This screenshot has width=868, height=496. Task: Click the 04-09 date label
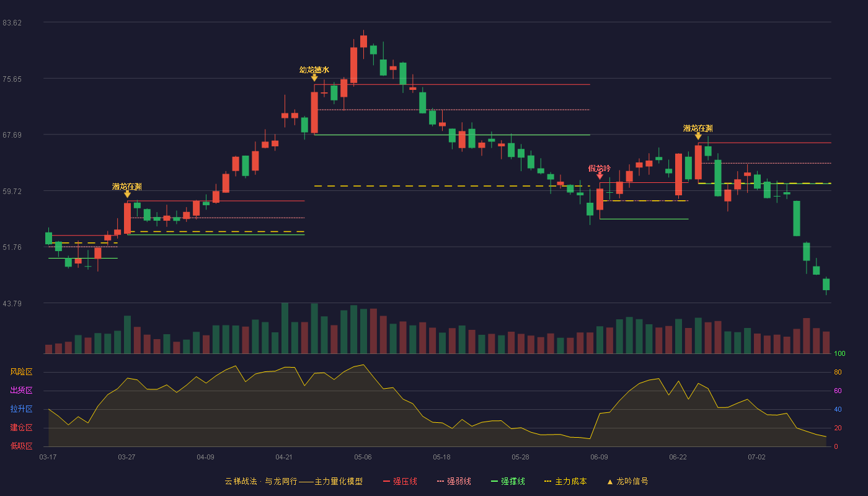coord(205,457)
